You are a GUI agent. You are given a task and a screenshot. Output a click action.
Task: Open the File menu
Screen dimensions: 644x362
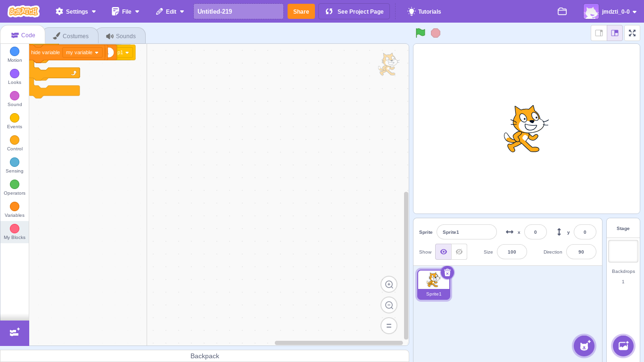(x=126, y=11)
